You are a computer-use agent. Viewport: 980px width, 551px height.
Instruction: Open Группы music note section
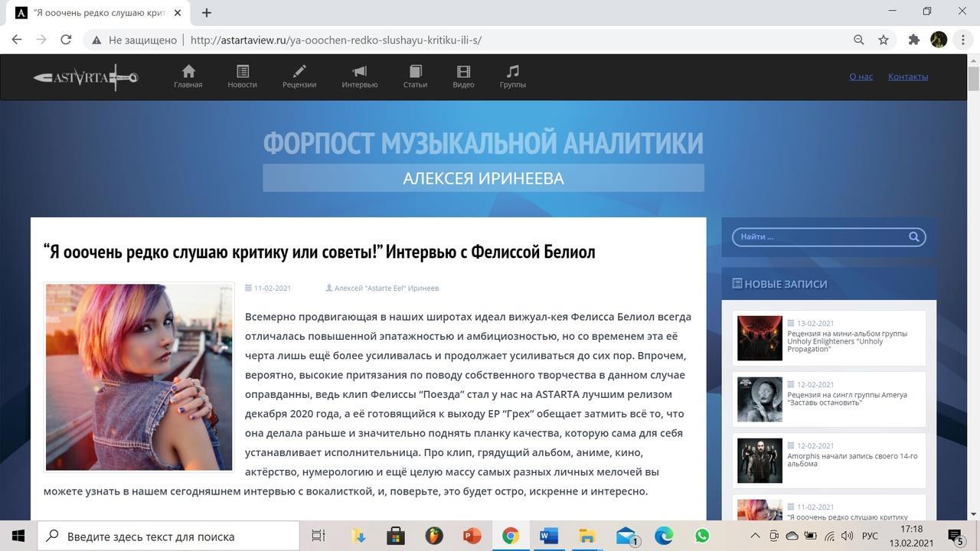coord(512,77)
